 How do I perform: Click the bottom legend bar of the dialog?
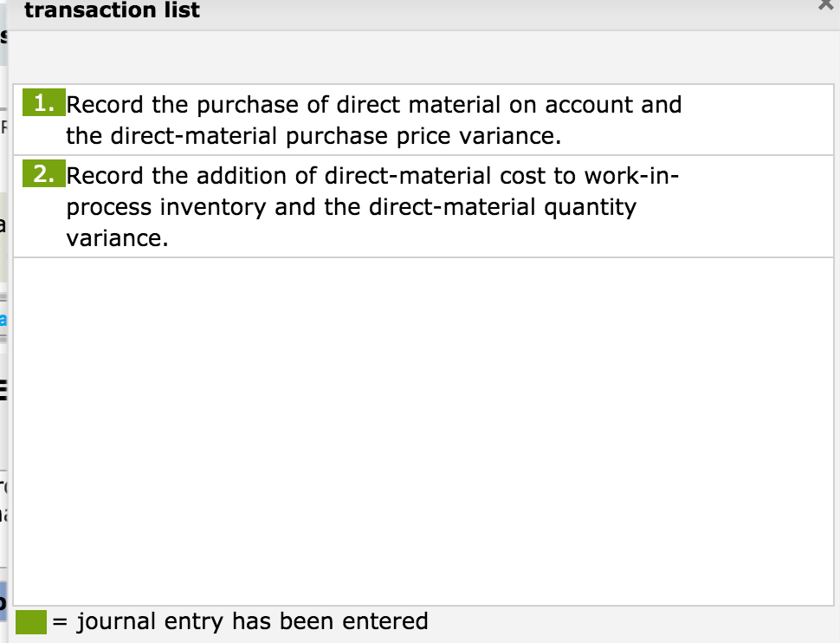(520, 621)
